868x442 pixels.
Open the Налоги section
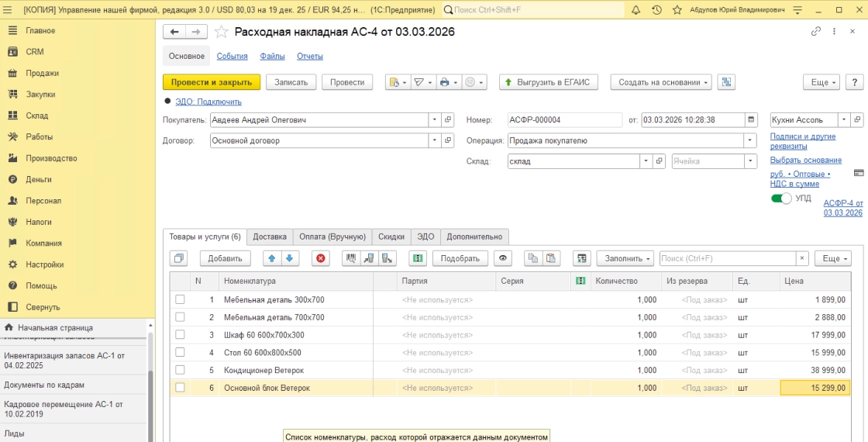point(39,222)
